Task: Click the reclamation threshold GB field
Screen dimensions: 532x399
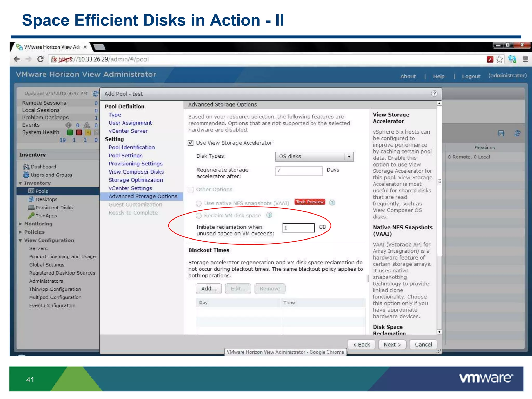Action: point(298,228)
